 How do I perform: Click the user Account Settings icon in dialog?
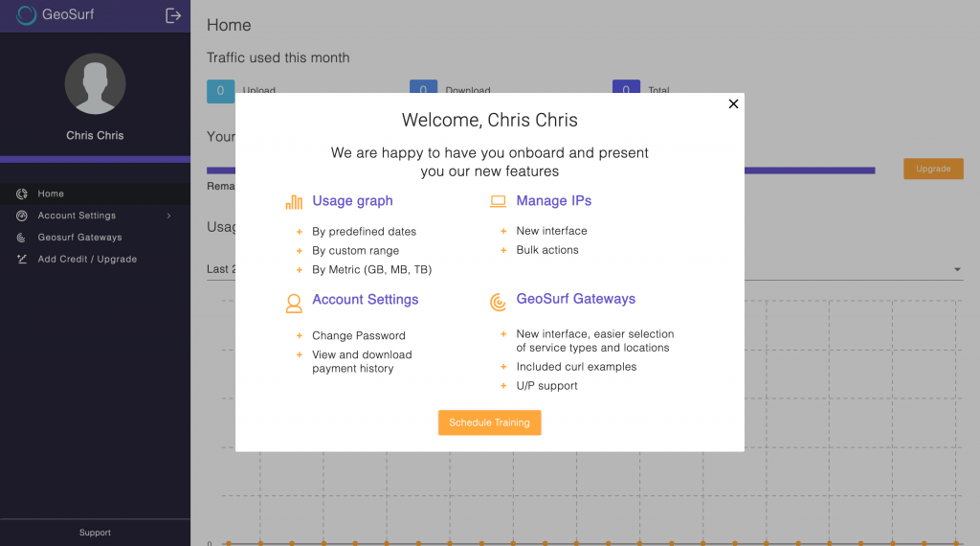[294, 304]
